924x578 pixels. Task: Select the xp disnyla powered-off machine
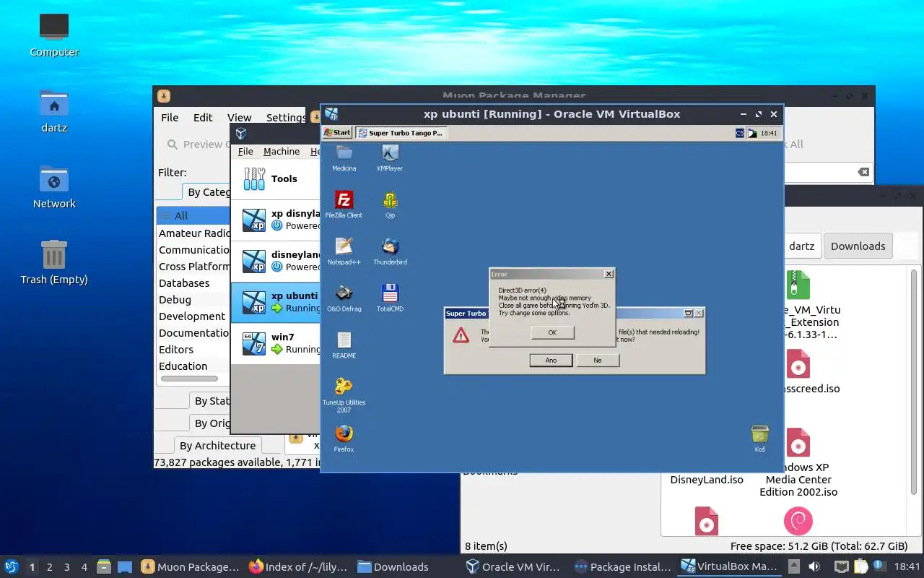(x=275, y=220)
